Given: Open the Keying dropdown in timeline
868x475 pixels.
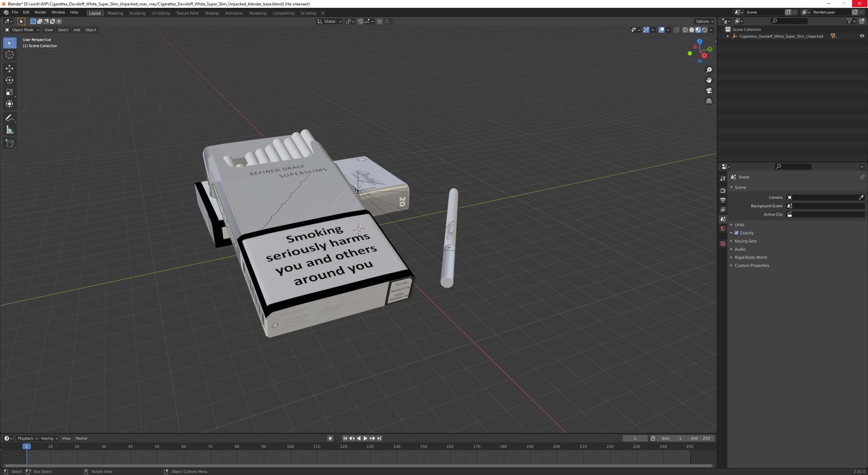Looking at the screenshot, I should (49, 438).
